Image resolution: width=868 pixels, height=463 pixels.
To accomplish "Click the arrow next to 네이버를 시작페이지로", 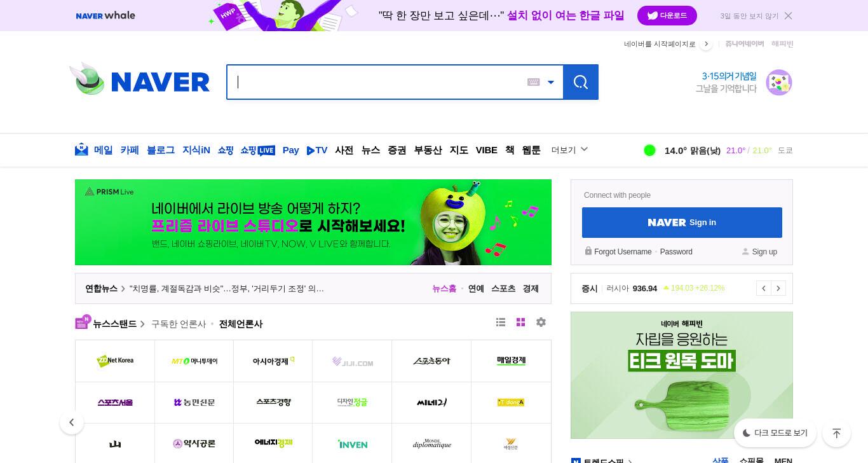I will 706,44.
